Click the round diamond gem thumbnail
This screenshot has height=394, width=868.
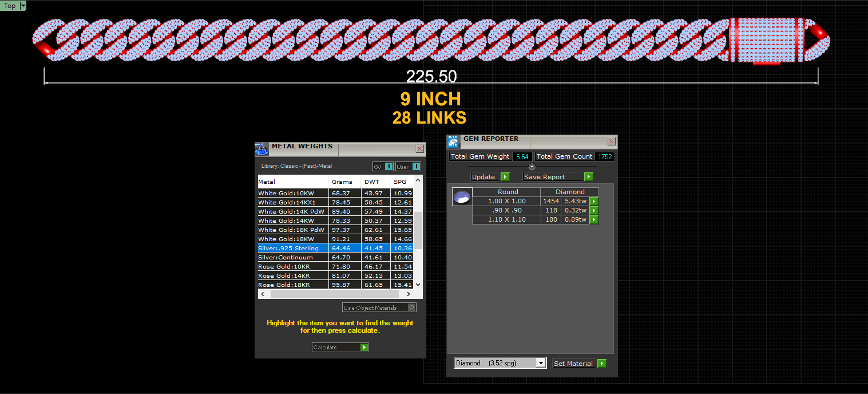[462, 197]
